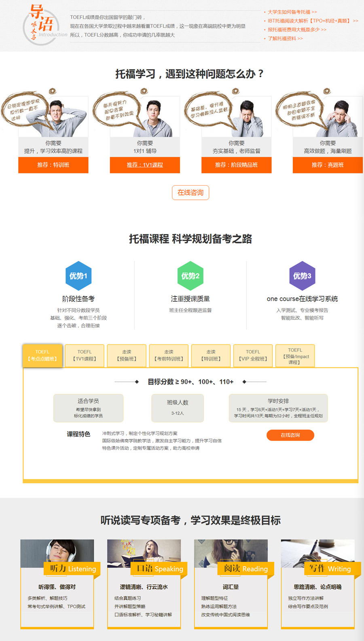Click the 优势2 green hexagon icon
The image size is (364, 641).
point(190,276)
